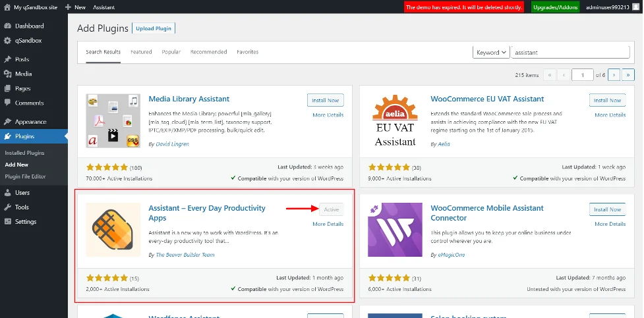Open More Details for EU VAT Assistant

[610, 115]
